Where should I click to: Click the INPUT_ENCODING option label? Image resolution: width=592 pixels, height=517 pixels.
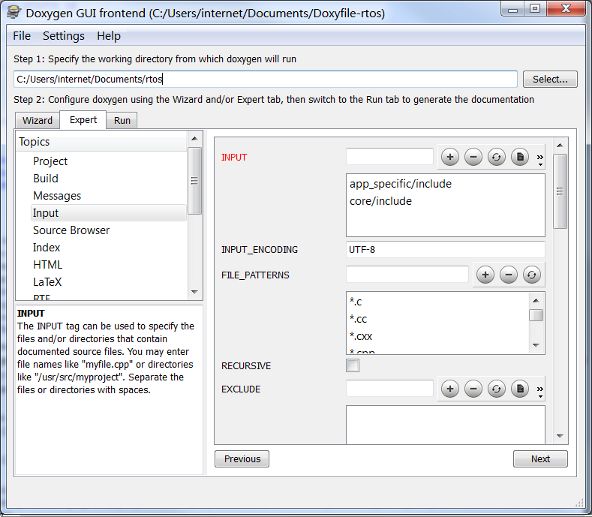[x=259, y=250]
